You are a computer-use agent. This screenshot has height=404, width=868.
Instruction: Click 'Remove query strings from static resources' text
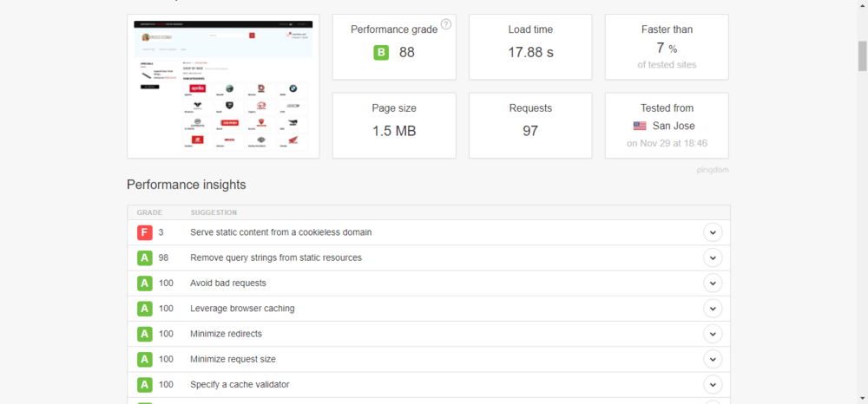tap(276, 258)
